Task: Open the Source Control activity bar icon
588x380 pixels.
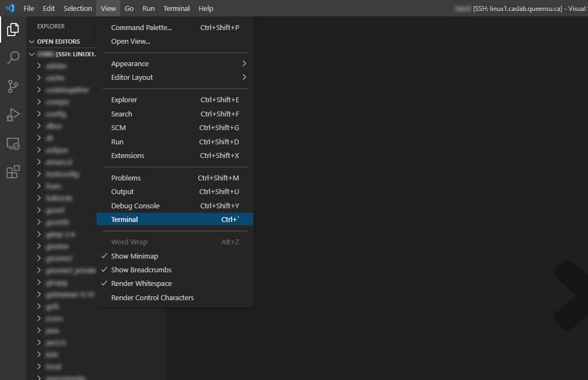Action: coord(13,86)
